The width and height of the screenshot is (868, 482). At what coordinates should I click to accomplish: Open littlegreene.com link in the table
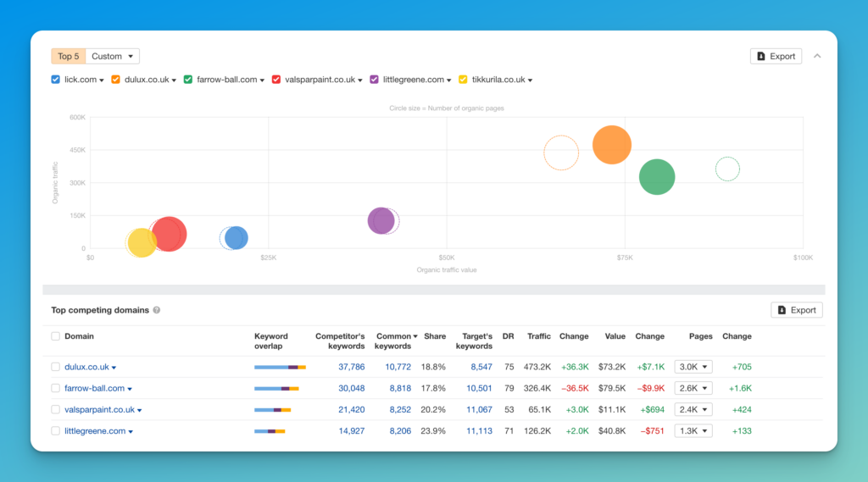[x=95, y=431]
